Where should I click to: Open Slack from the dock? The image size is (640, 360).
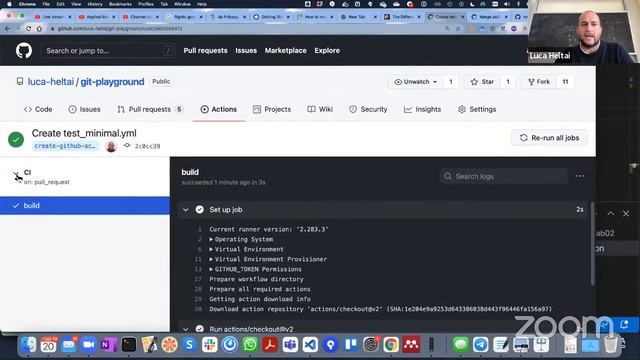pyautogui.click(x=209, y=345)
